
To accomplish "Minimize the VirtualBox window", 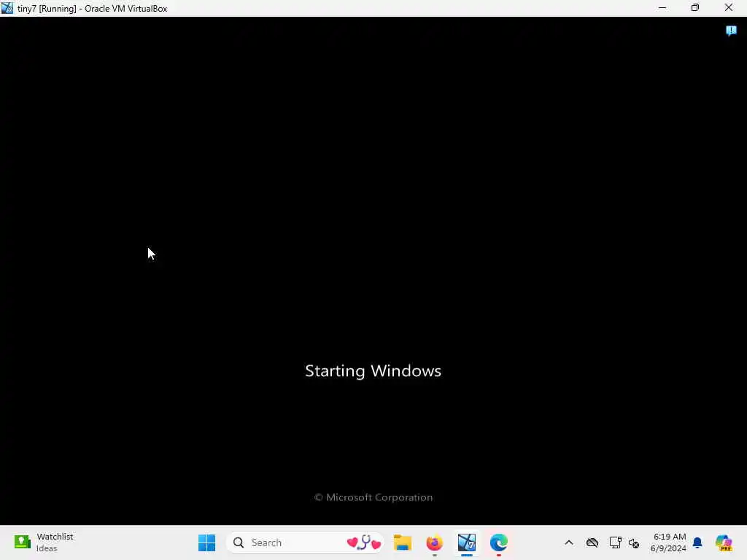I will [x=662, y=8].
